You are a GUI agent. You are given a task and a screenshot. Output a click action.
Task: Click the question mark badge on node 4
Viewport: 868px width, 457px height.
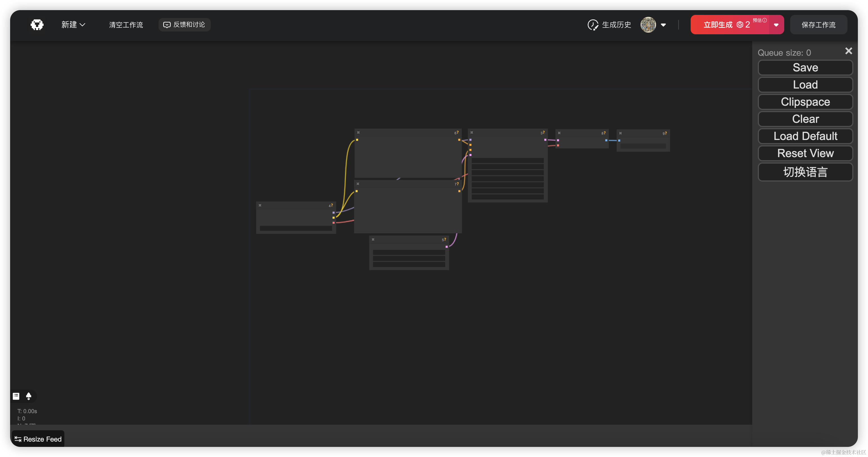click(x=332, y=205)
